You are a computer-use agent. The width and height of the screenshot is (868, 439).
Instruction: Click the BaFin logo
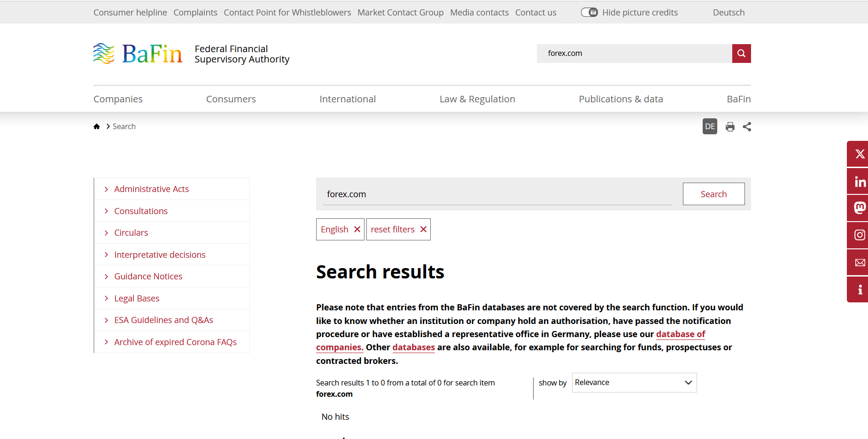click(138, 54)
